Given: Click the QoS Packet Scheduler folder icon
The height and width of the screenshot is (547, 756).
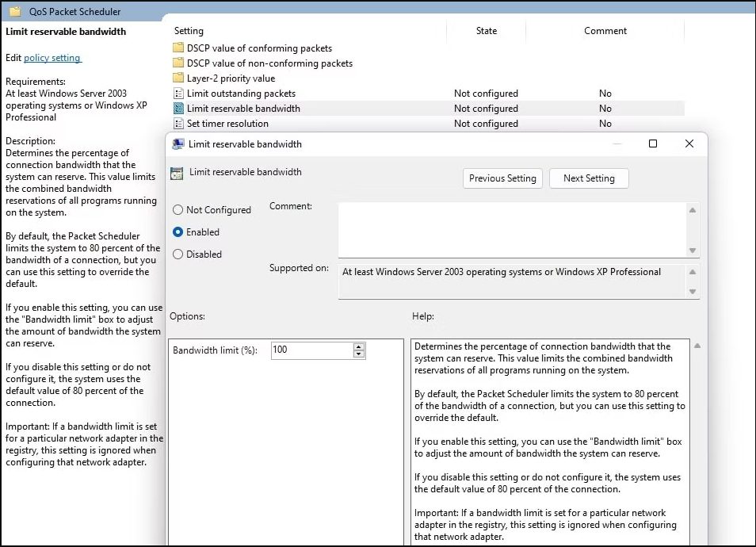Looking at the screenshot, I should click(x=15, y=11).
